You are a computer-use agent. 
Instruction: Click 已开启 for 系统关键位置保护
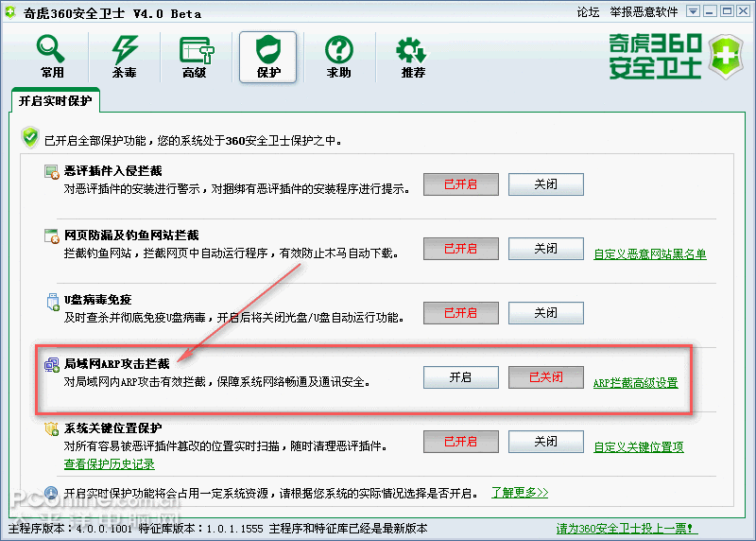tap(461, 441)
